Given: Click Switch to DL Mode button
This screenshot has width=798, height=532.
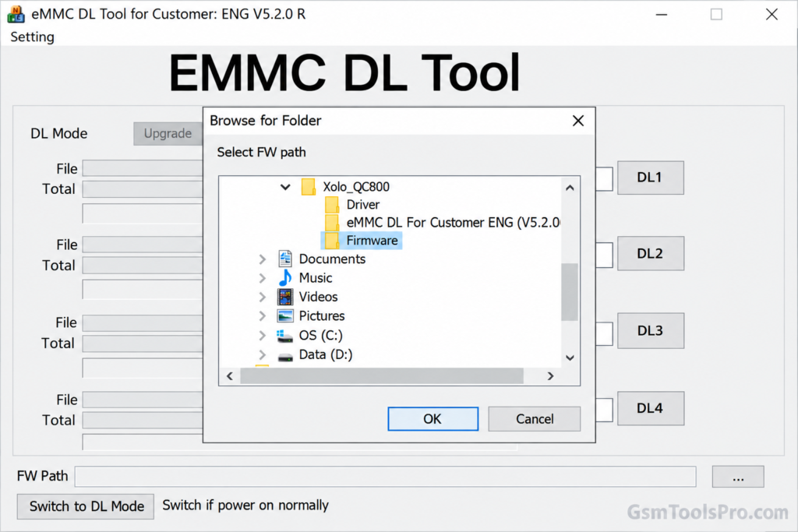Looking at the screenshot, I should pyautogui.click(x=86, y=506).
